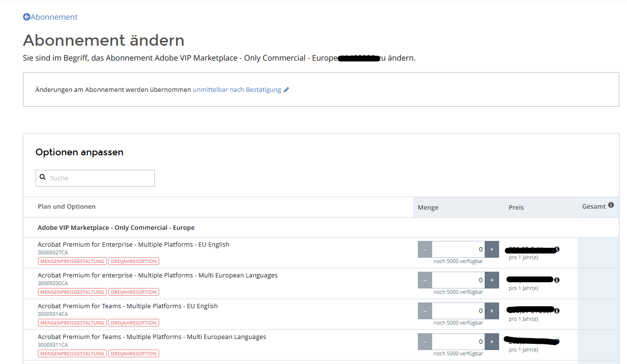Click the Suche search input field
The height and width of the screenshot is (364, 627).
[100, 178]
